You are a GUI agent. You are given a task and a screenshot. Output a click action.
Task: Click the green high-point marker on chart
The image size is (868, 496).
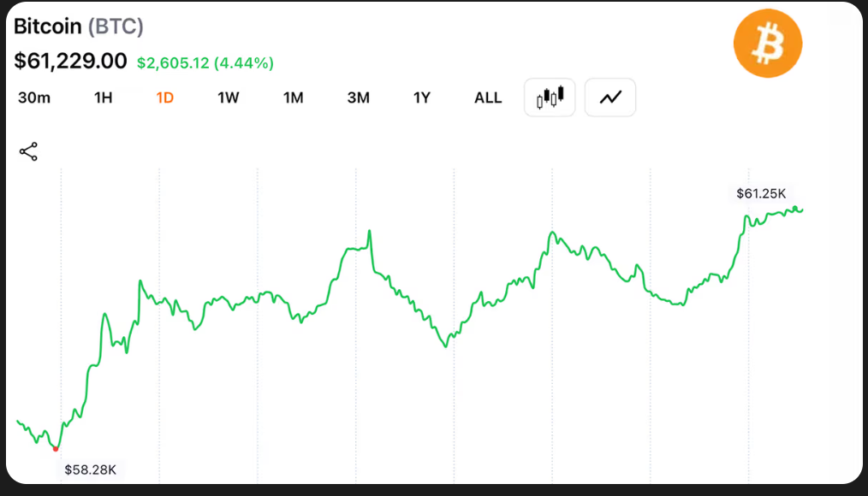point(795,209)
